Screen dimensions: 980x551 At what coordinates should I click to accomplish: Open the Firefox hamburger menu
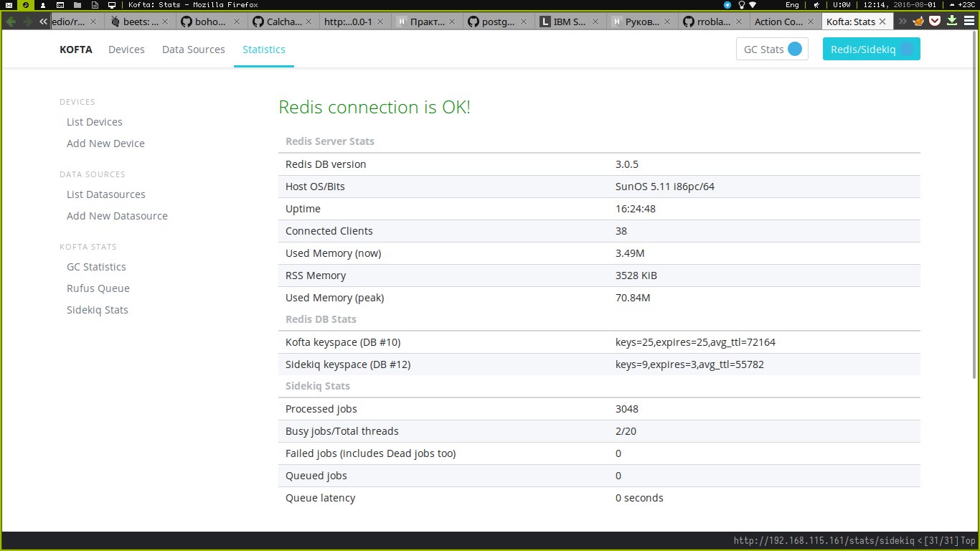click(x=969, y=22)
